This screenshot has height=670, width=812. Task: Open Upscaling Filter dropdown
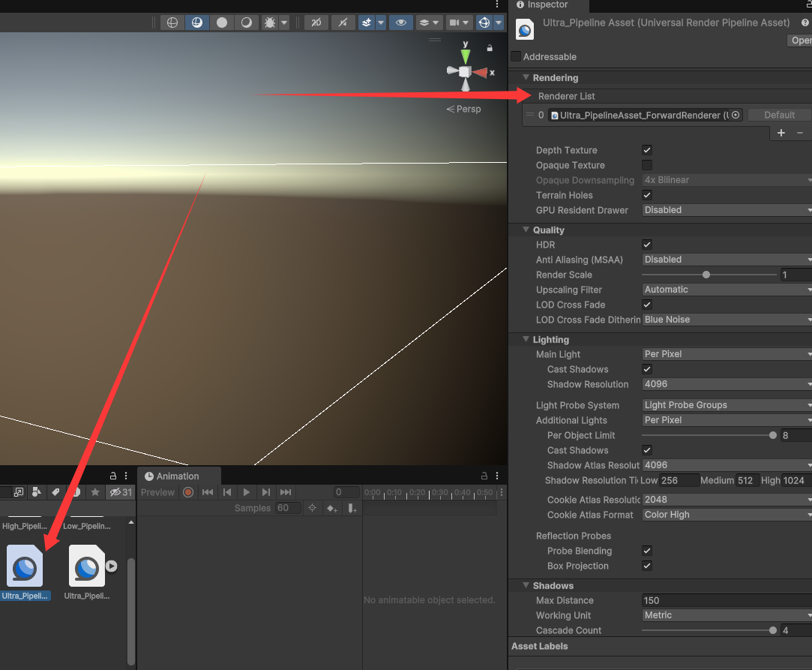coord(727,290)
